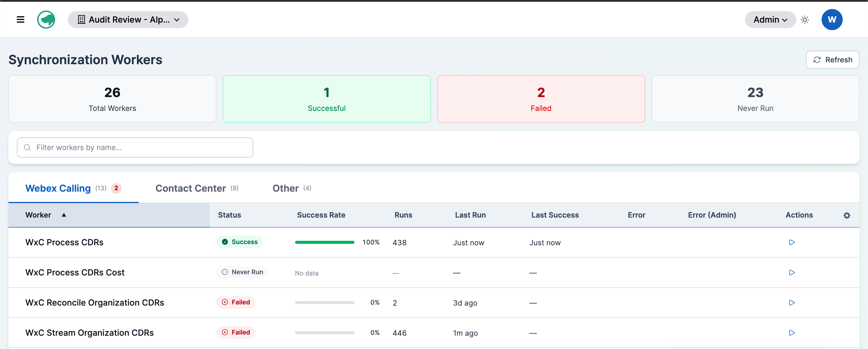Open table column settings gear
This screenshot has height=349, width=868.
(846, 215)
